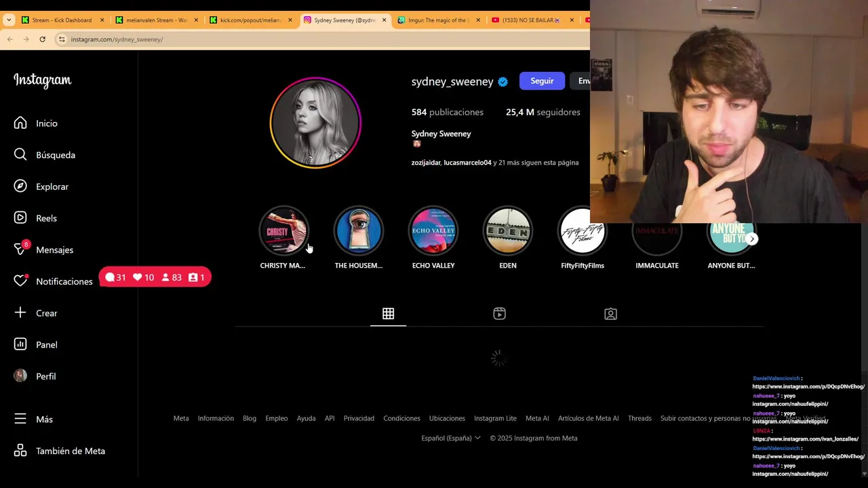Open the tab search dropdown arrow
The width and height of the screenshot is (868, 488).
[9, 20]
